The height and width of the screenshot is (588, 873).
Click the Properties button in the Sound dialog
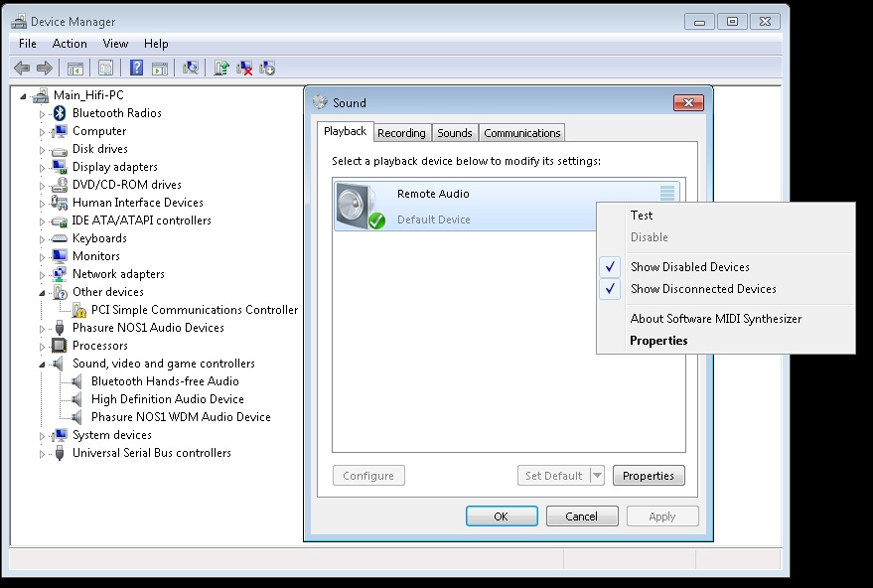(649, 476)
